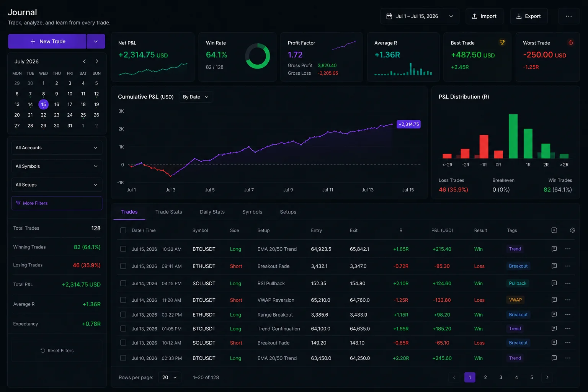Open the All Accounts dropdown
This screenshot has height=392, width=588.
point(57,148)
